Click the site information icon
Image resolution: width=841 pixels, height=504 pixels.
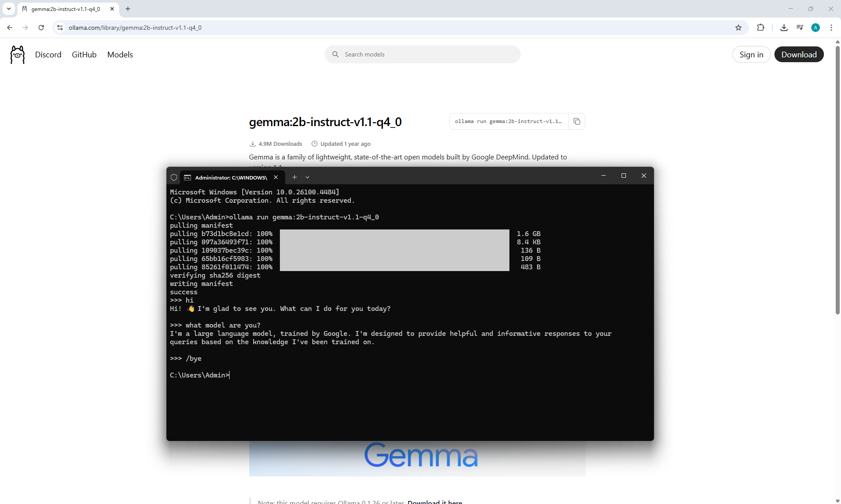pos(60,28)
